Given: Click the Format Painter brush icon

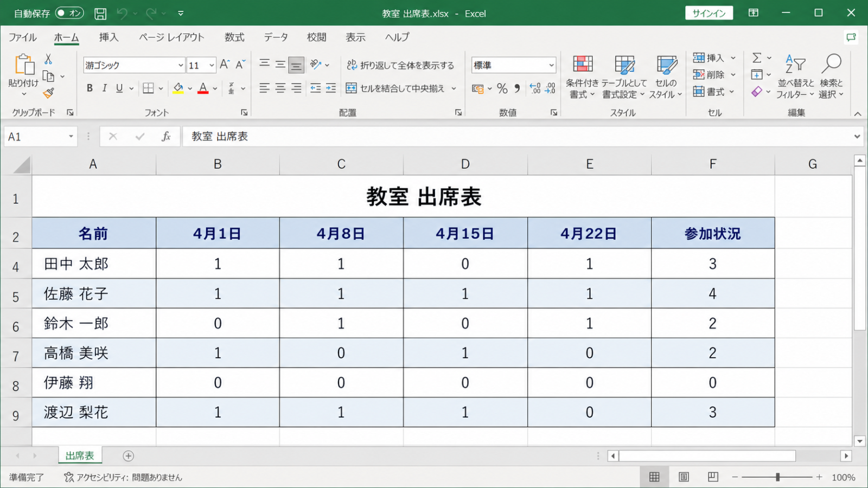Looking at the screenshot, I should pos(48,93).
